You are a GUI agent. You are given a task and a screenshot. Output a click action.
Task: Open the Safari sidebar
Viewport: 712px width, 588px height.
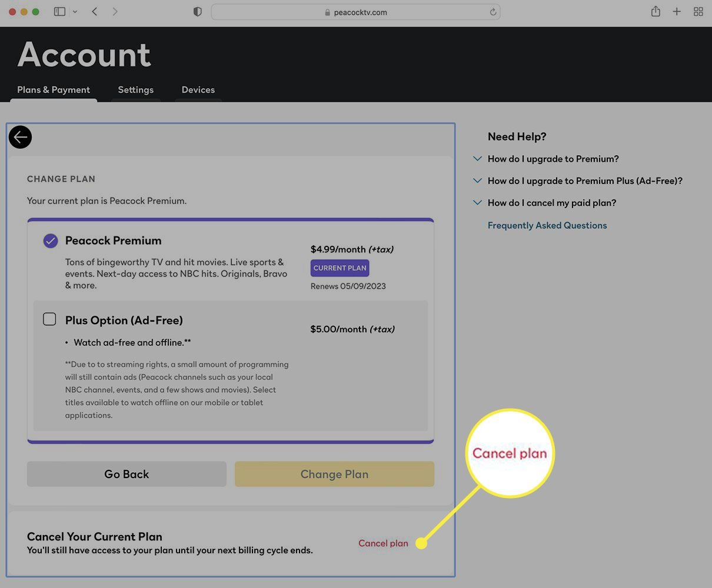(x=59, y=11)
